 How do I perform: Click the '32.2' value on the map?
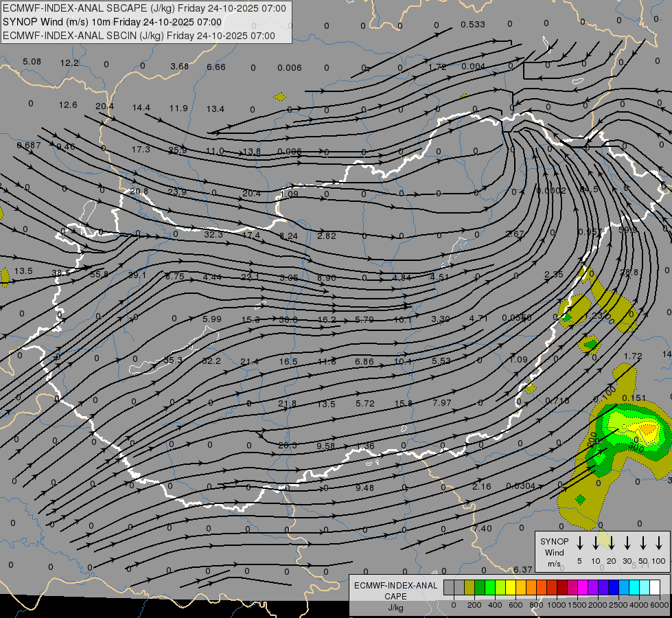(x=211, y=360)
